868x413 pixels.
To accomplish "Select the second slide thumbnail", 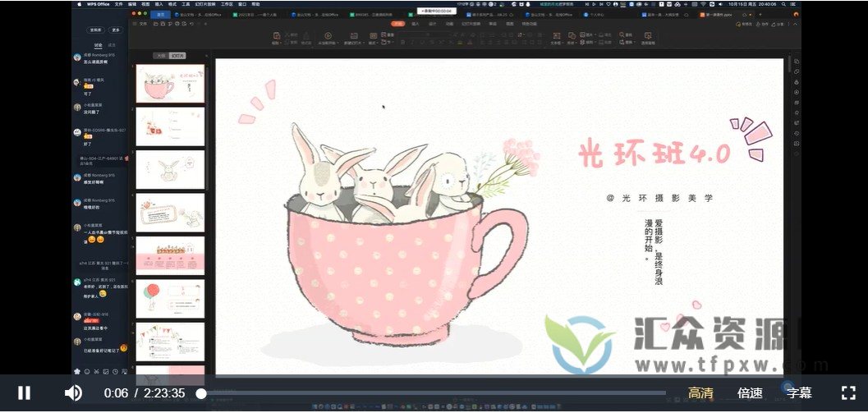I will tap(170, 126).
